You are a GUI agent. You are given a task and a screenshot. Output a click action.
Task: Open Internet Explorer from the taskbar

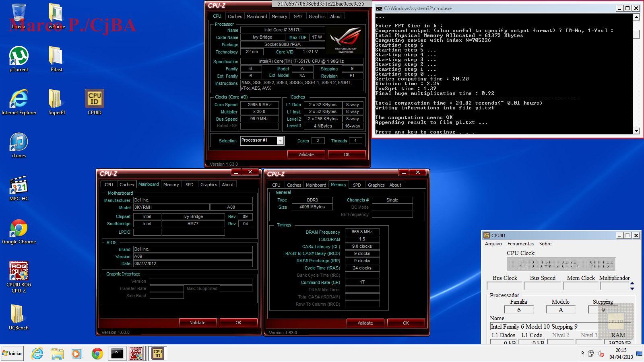(x=37, y=354)
